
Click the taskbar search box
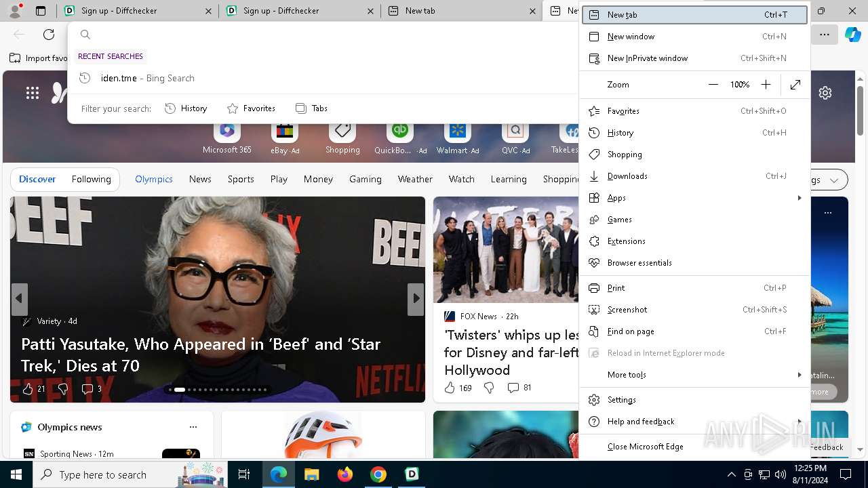[130, 474]
